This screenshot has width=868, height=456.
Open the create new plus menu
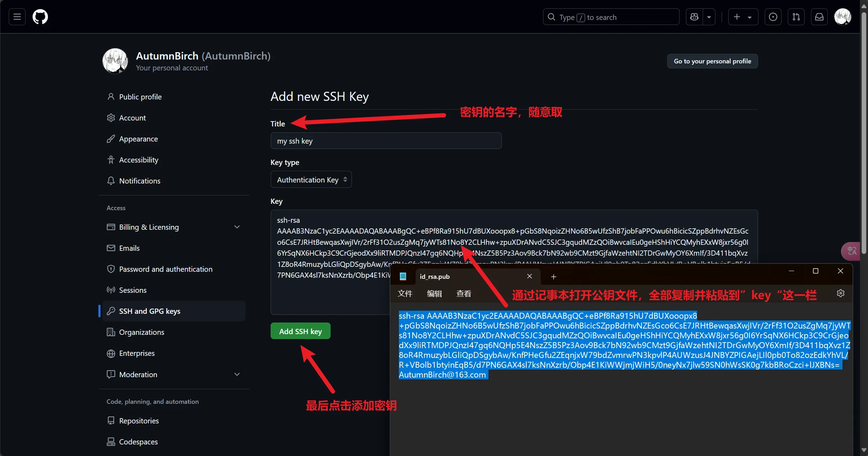click(x=743, y=17)
